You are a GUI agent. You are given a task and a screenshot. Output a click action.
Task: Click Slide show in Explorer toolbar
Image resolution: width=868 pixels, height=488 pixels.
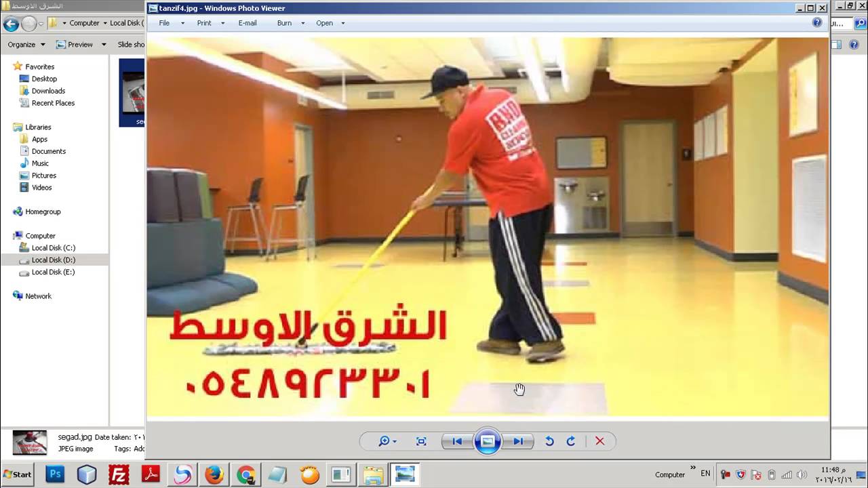(131, 45)
